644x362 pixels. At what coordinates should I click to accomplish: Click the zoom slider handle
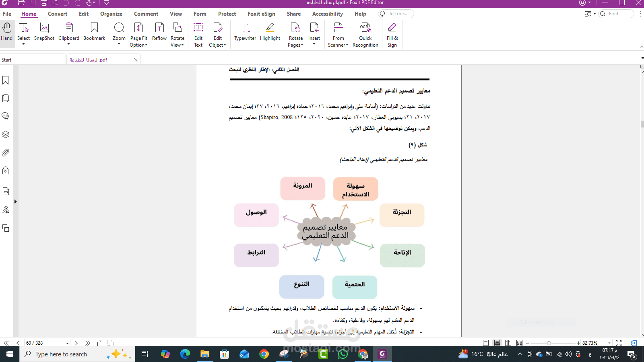click(x=549, y=343)
